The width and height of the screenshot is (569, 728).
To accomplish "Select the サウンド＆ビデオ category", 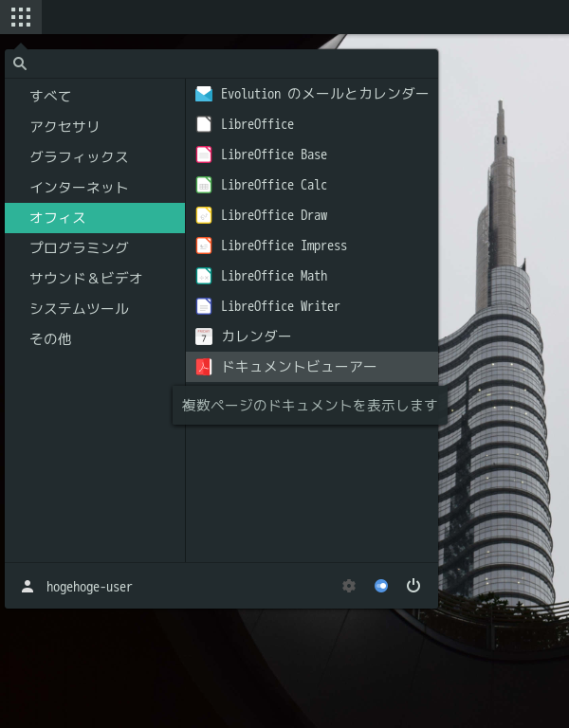I will (95, 279).
